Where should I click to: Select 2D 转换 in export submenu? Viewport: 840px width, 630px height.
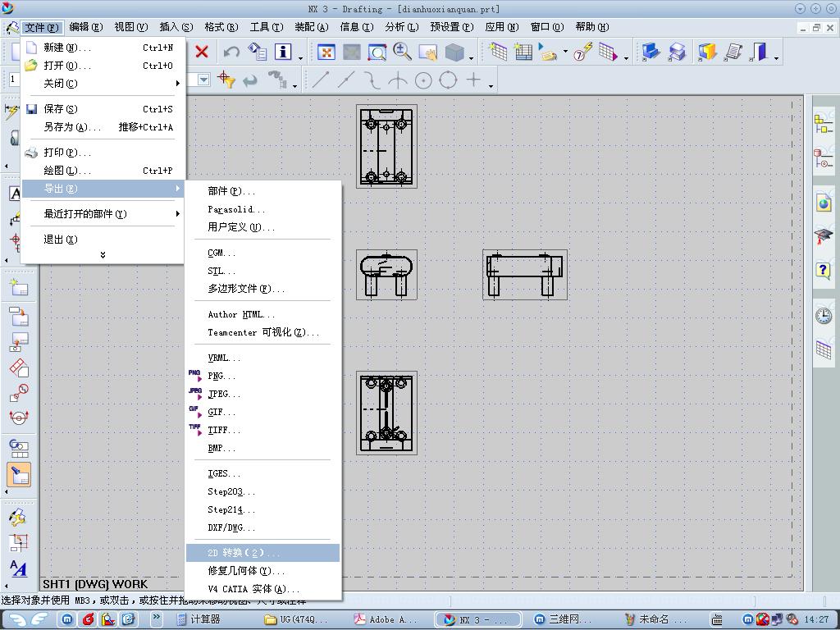[263, 553]
